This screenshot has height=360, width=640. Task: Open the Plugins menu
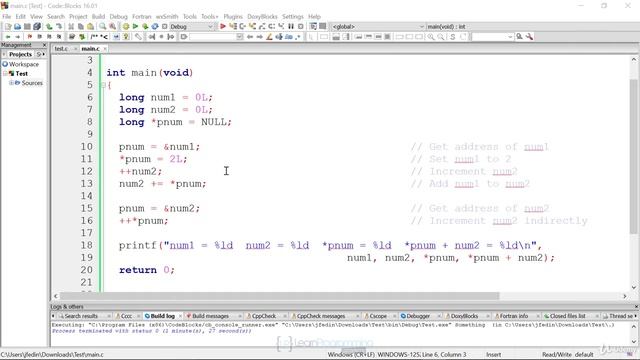[x=233, y=16]
